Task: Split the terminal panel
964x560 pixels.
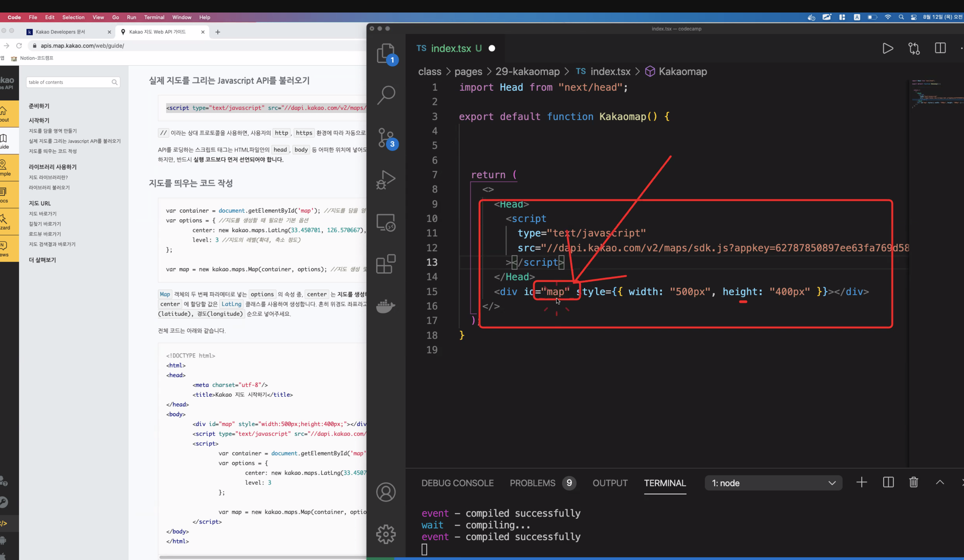Action: click(888, 483)
